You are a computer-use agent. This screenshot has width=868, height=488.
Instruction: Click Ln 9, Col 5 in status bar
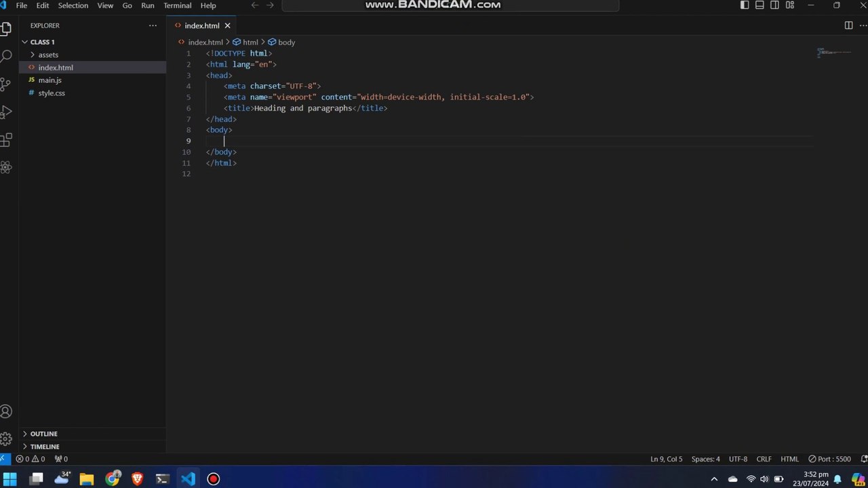(667, 459)
